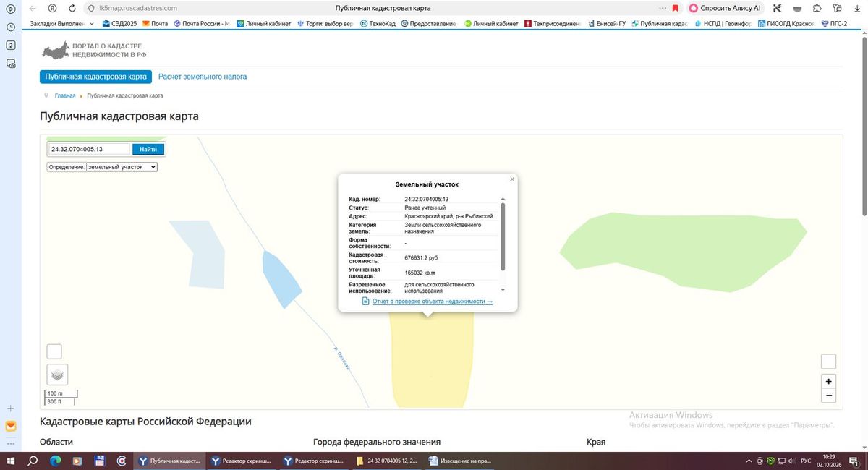Click the yellow highlighted land parcel
This screenshot has width=868, height=470.
click(431, 362)
